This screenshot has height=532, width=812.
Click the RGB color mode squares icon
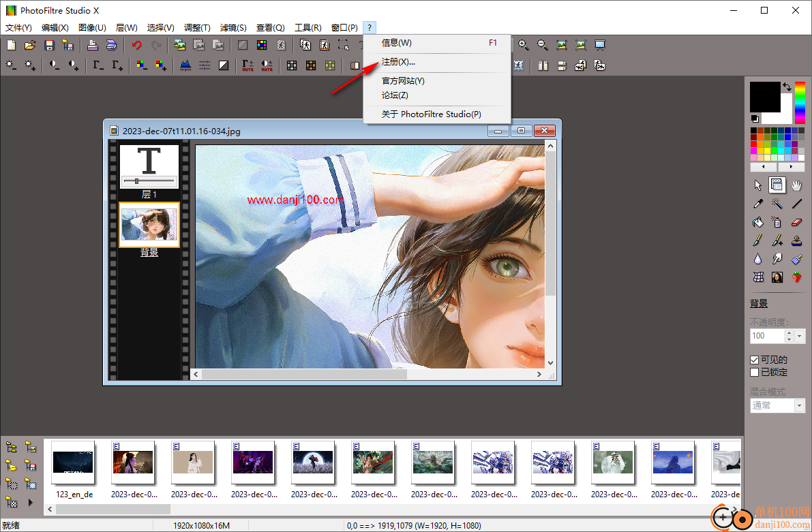pyautogui.click(x=262, y=45)
